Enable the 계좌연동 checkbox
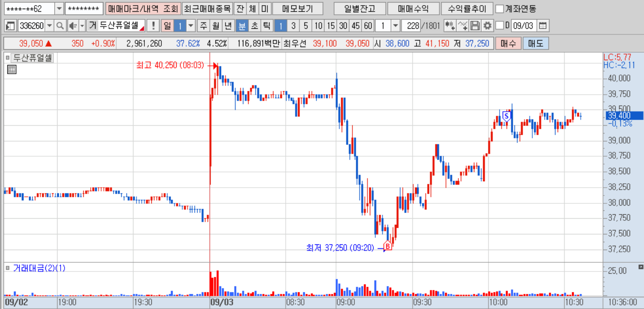Viewport: 644px width, 309px height. pyautogui.click(x=500, y=9)
